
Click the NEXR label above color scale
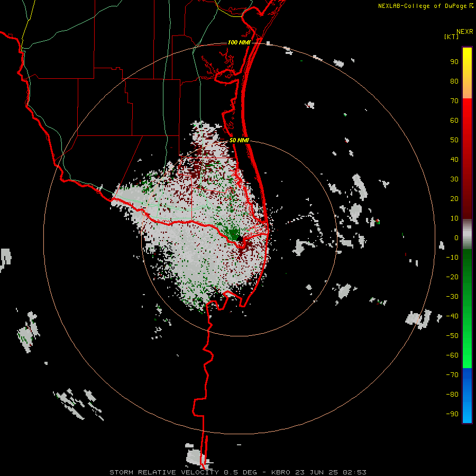[465, 32]
